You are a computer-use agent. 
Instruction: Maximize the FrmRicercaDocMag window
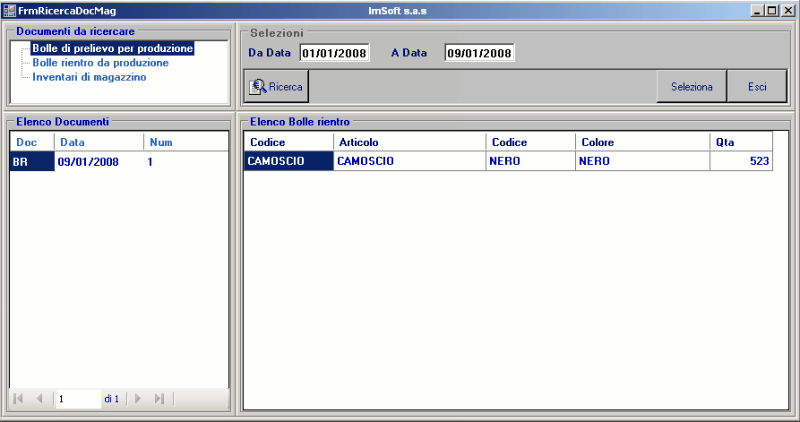(x=772, y=11)
